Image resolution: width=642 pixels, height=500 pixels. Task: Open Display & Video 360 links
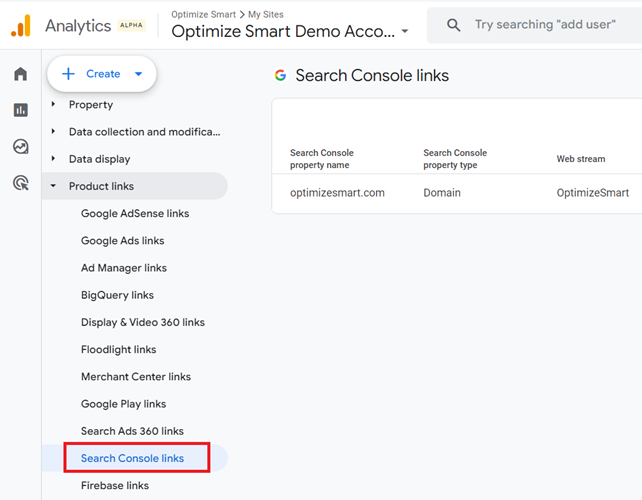click(143, 322)
